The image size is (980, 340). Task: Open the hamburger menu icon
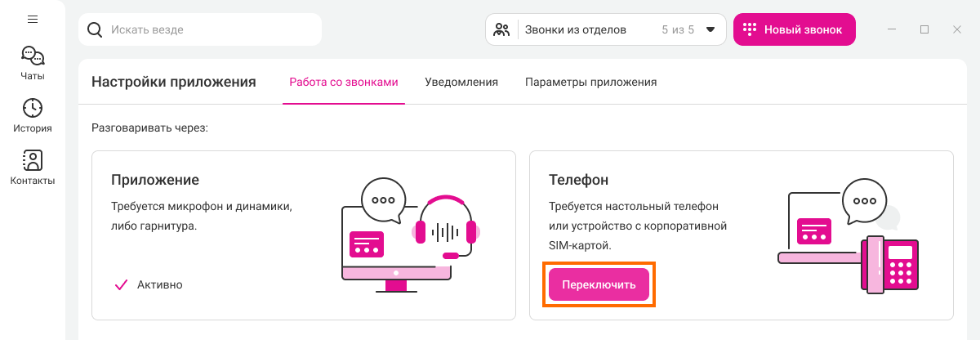click(33, 19)
